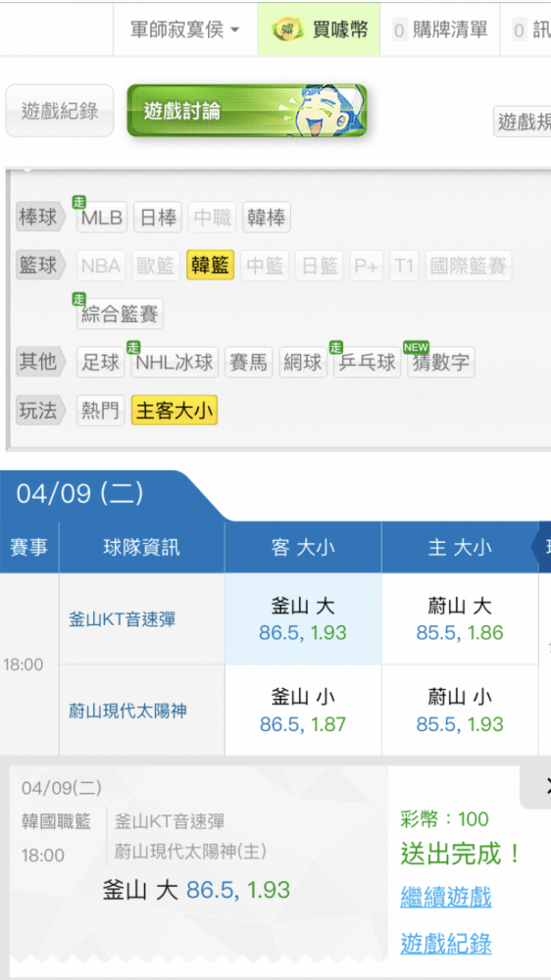Select the P+ league filter
Screen dimensions: 551x980
click(367, 266)
